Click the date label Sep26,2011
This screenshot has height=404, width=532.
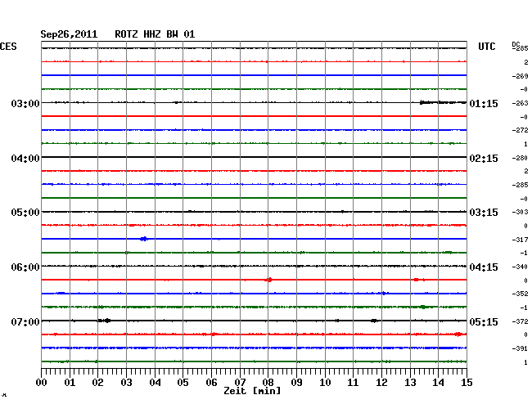click(69, 34)
